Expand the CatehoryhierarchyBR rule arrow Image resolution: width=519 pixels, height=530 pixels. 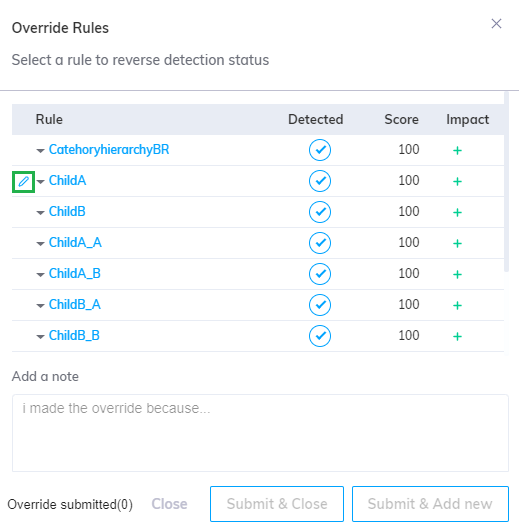(41, 151)
